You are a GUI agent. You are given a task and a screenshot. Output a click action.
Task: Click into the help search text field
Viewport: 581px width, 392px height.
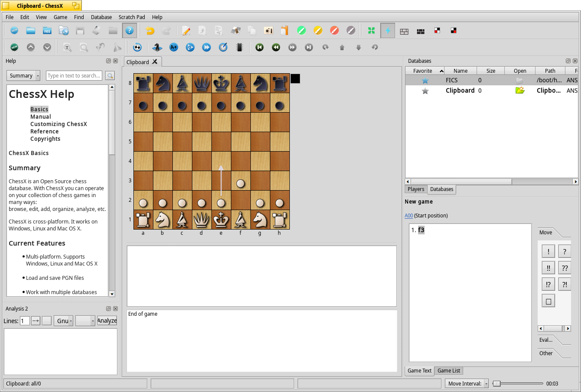pyautogui.click(x=74, y=76)
